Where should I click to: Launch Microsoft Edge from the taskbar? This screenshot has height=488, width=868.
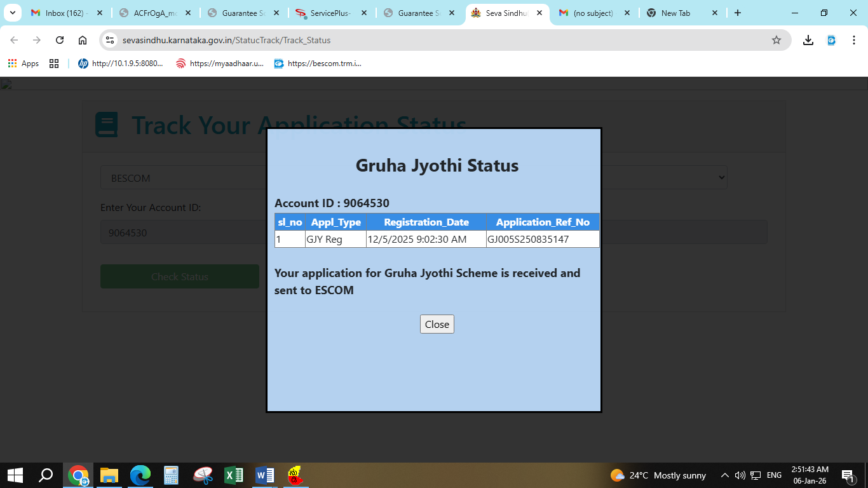tap(140, 475)
